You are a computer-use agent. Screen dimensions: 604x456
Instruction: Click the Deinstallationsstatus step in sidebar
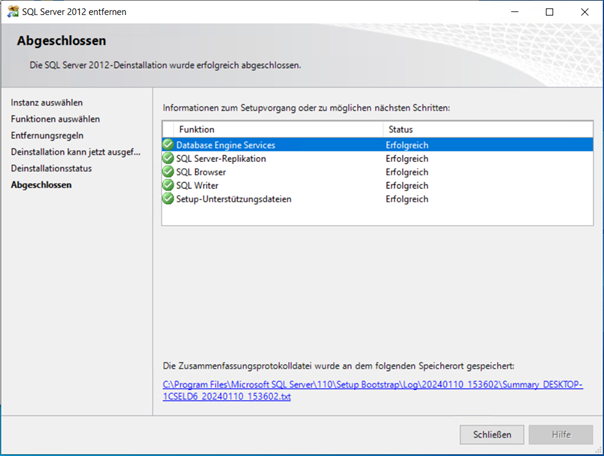click(x=56, y=168)
